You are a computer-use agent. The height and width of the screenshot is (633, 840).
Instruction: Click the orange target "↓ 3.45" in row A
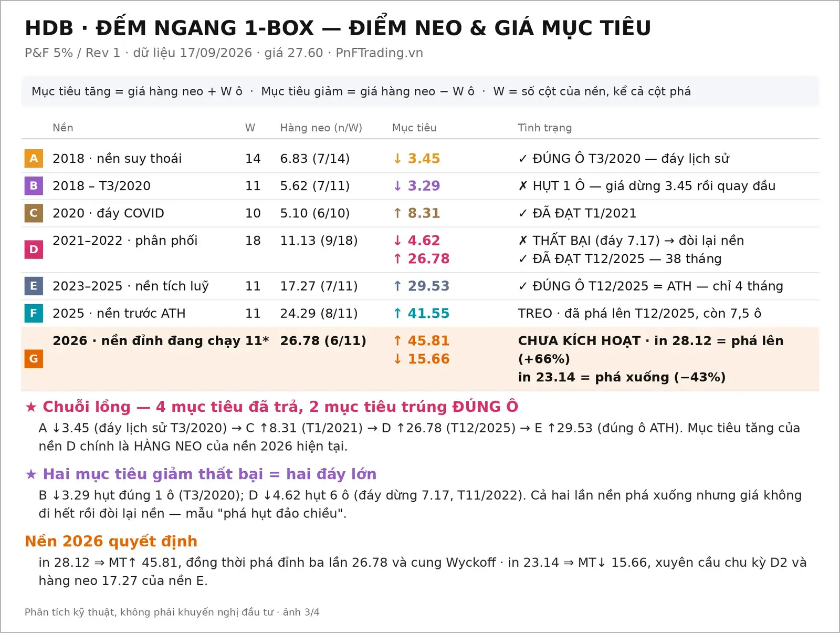[417, 159]
